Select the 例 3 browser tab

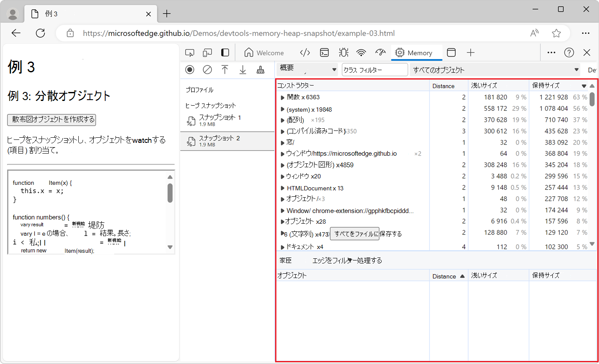(90, 14)
